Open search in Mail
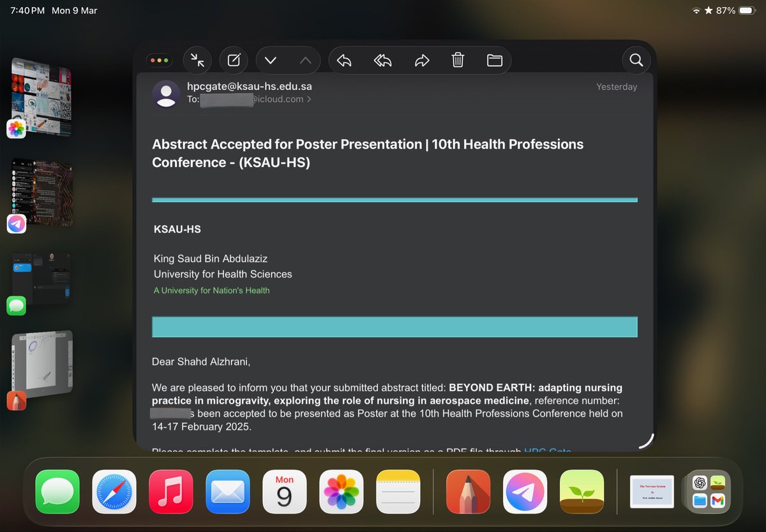The width and height of the screenshot is (766, 532). pos(636,61)
